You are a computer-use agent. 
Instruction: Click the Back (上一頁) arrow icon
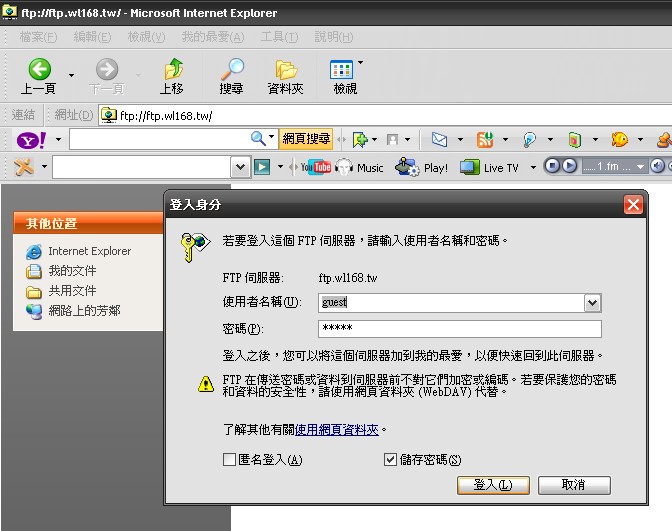(39, 69)
